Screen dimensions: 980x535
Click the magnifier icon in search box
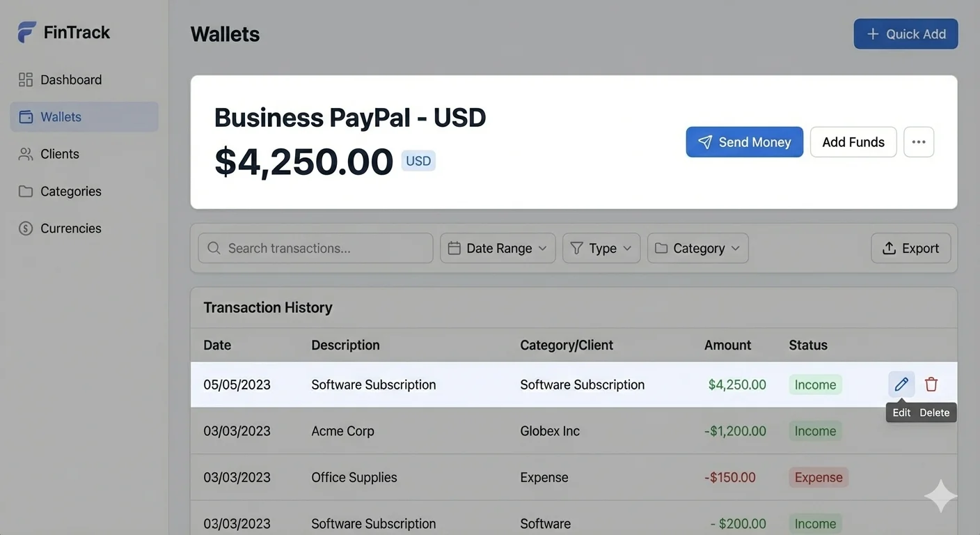coord(214,248)
